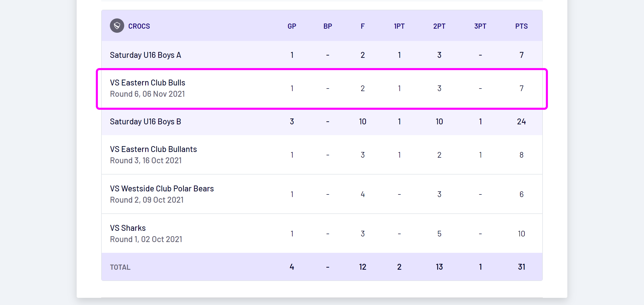Open the CROCS team link

[139, 26]
